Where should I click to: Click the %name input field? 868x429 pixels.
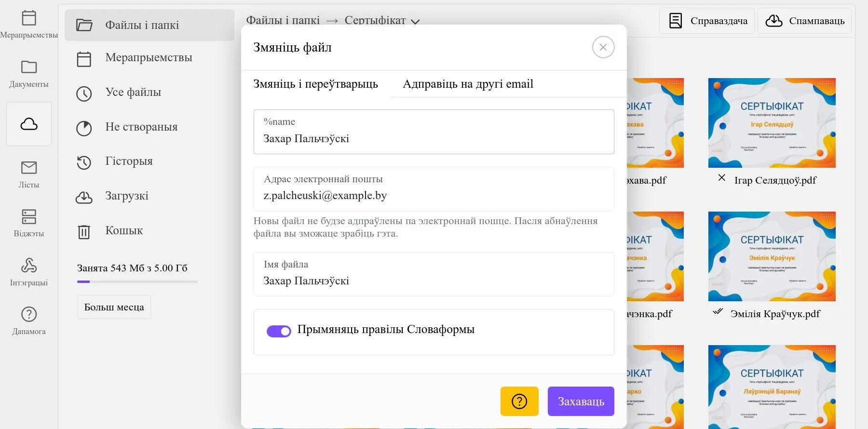click(x=434, y=132)
